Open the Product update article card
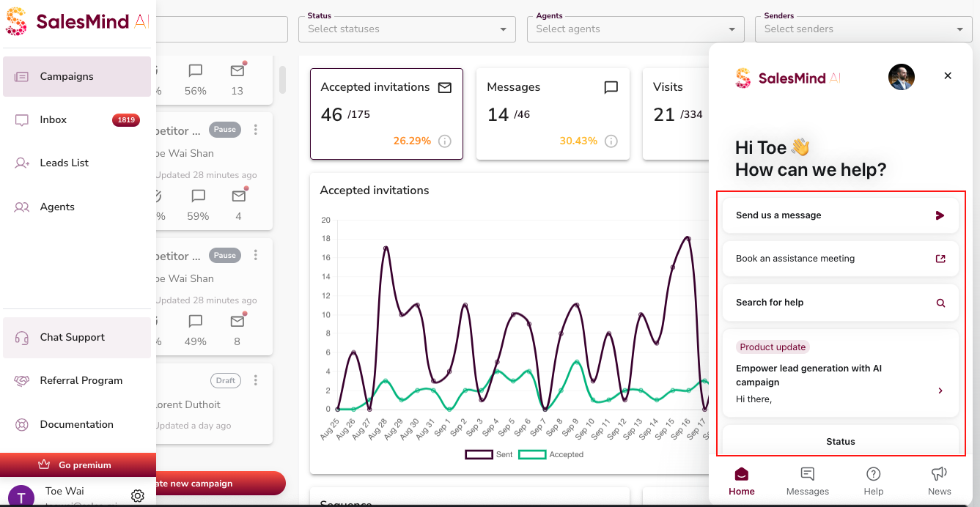Screen dimensions: 980x507 coord(840,374)
